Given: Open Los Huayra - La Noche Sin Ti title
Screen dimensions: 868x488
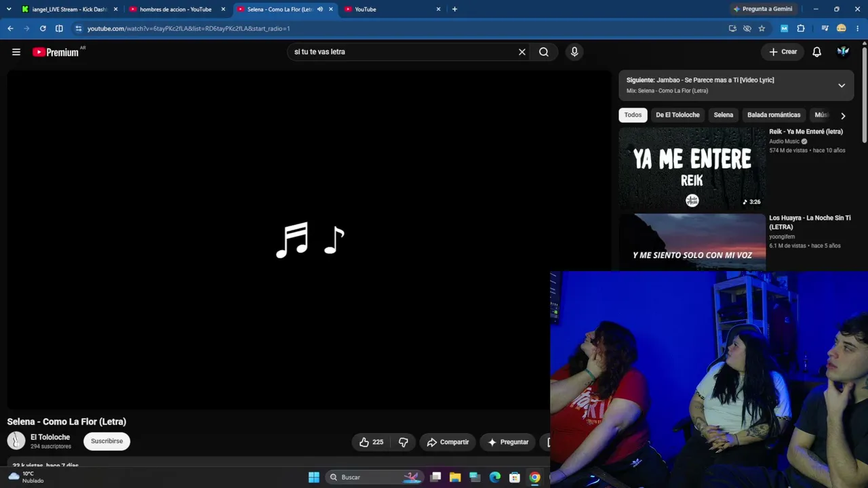Looking at the screenshot, I should (810, 222).
